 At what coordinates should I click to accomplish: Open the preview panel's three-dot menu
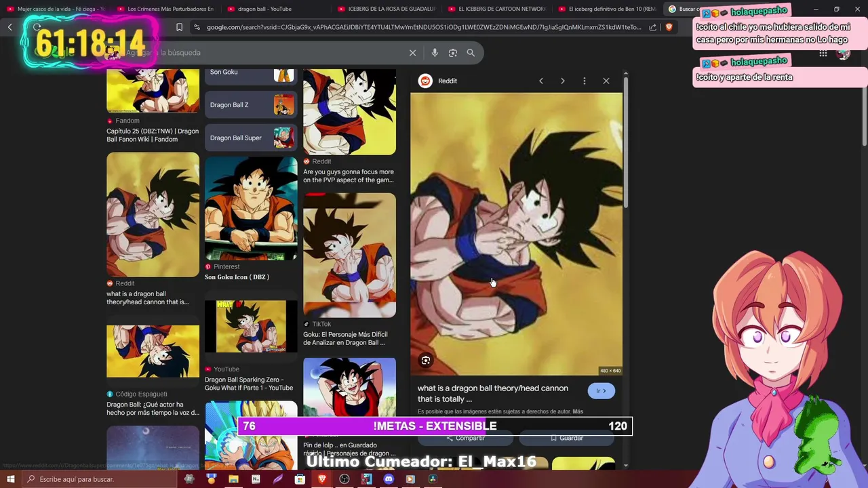tap(584, 81)
